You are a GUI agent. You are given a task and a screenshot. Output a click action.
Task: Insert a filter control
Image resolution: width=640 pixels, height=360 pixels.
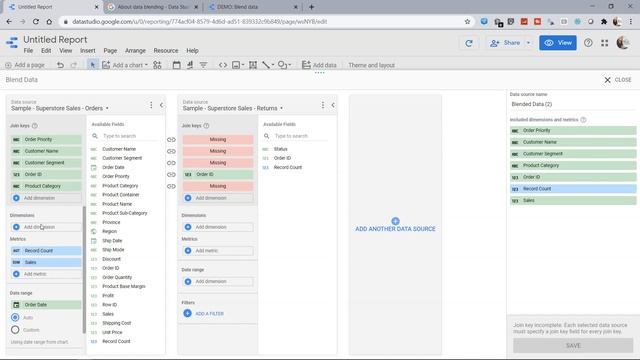tap(203, 65)
